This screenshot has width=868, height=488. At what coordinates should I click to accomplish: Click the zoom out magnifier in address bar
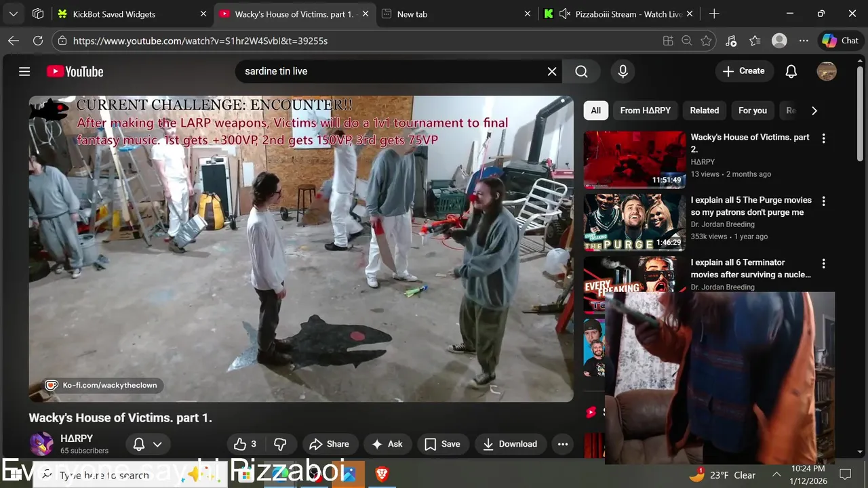686,41
